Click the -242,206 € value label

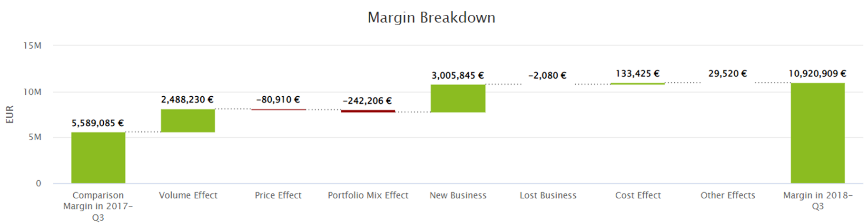(x=367, y=101)
